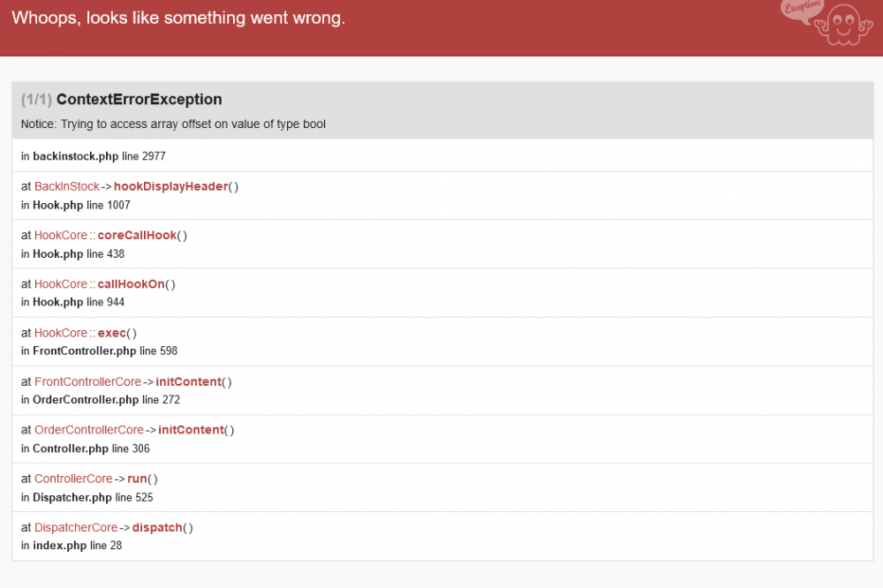Click the callHookOn method link
Viewport: 883px width, 588px height.
tap(132, 283)
